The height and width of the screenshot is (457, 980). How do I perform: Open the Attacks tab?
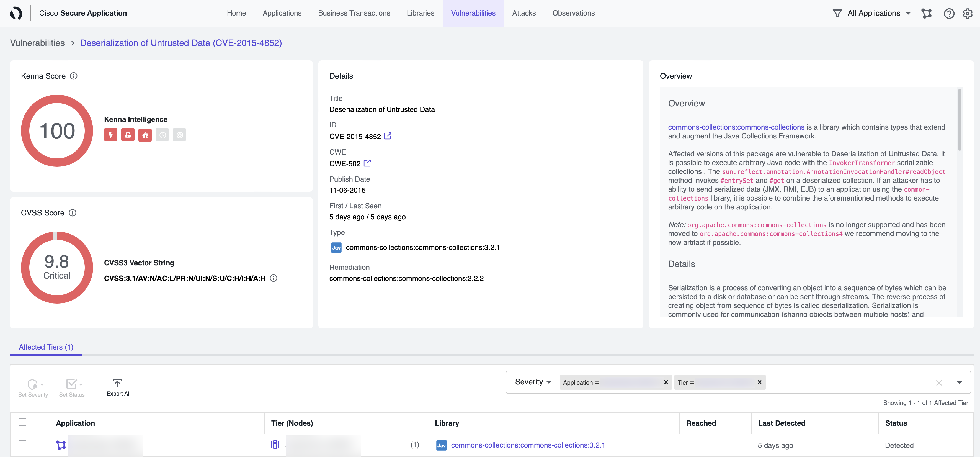524,13
